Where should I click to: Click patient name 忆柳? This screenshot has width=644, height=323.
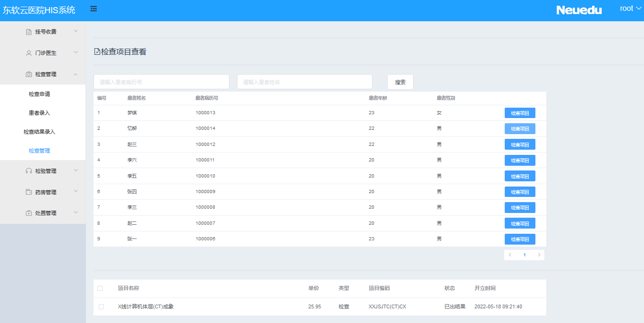tap(132, 128)
